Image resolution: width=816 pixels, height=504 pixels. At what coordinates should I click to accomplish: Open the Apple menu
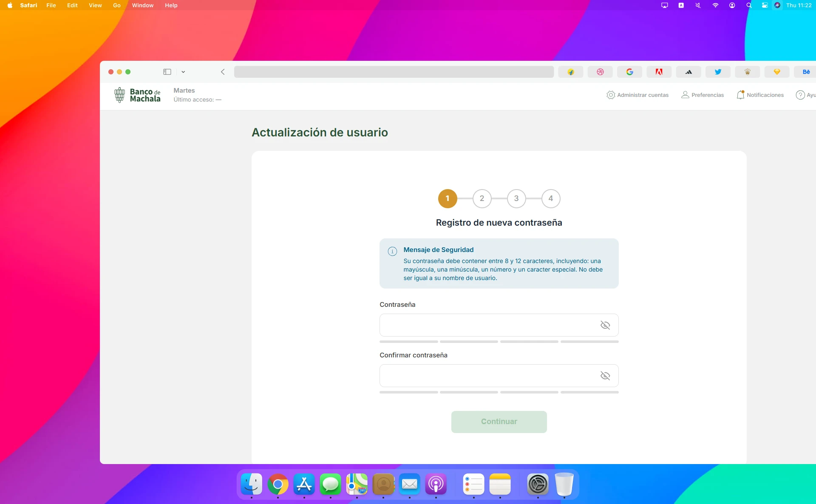pos(10,5)
